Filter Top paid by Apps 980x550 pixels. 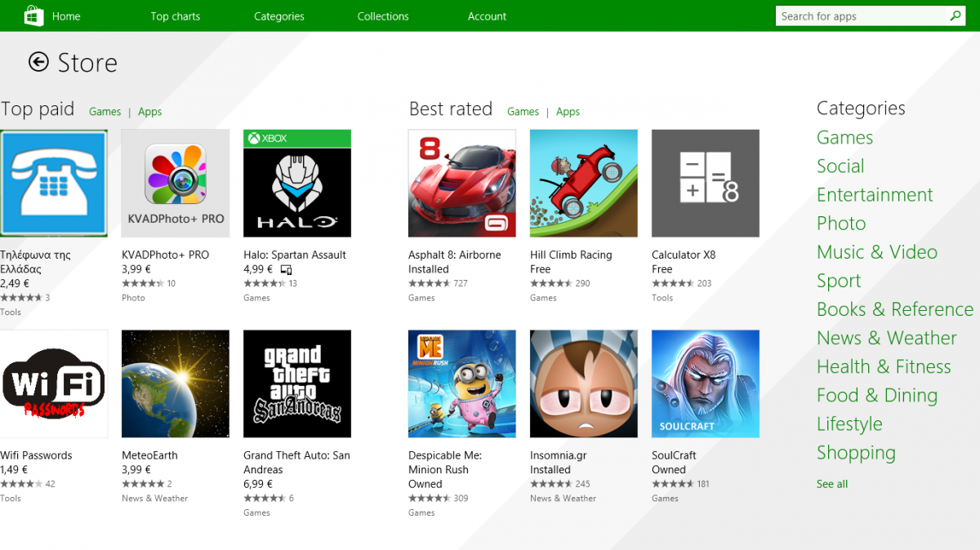click(149, 112)
